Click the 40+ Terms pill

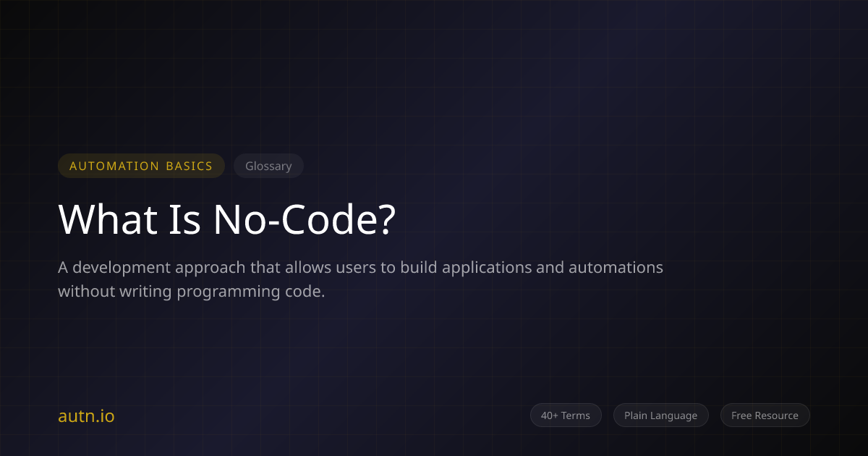click(x=566, y=415)
